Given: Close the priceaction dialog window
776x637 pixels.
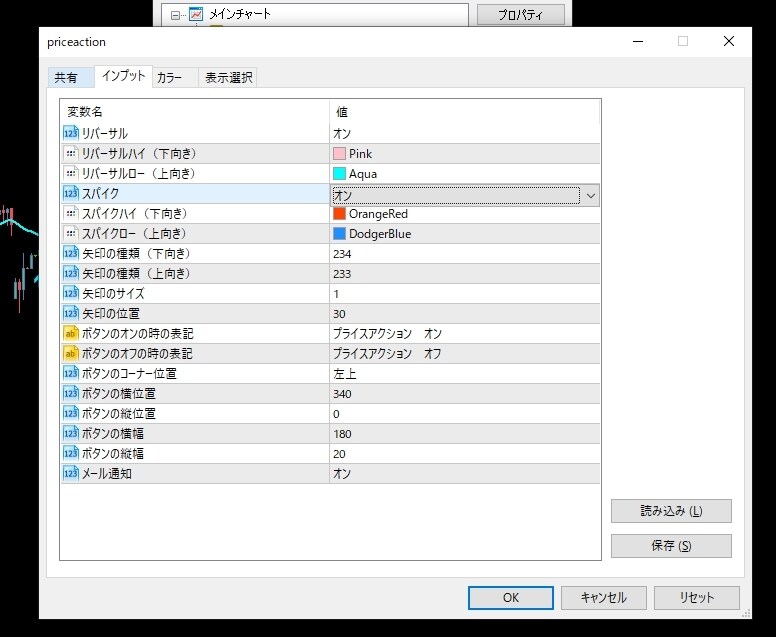Looking at the screenshot, I should (728, 41).
